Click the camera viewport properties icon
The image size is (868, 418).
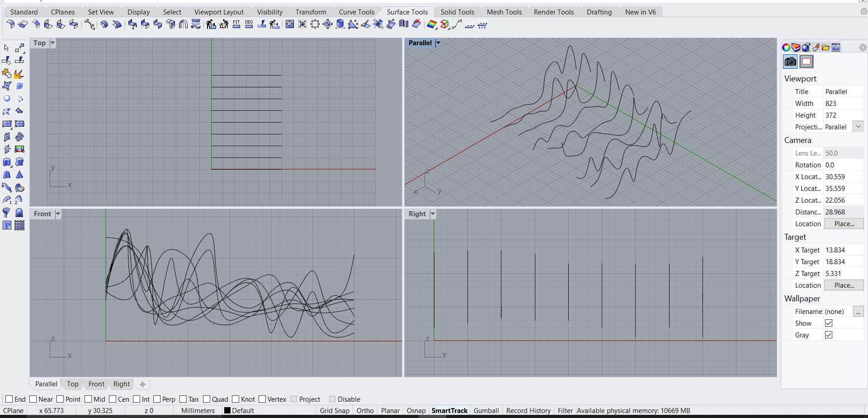coord(790,62)
